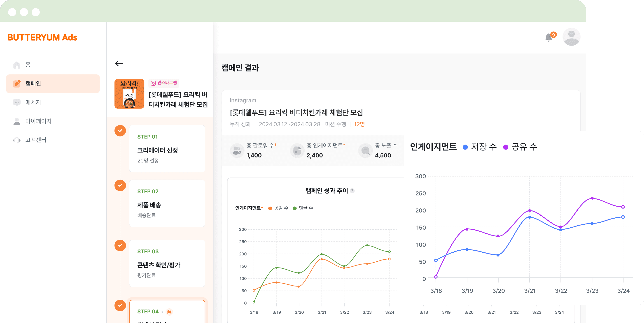Click the back arrow icon
644x323 pixels.
[119, 63]
